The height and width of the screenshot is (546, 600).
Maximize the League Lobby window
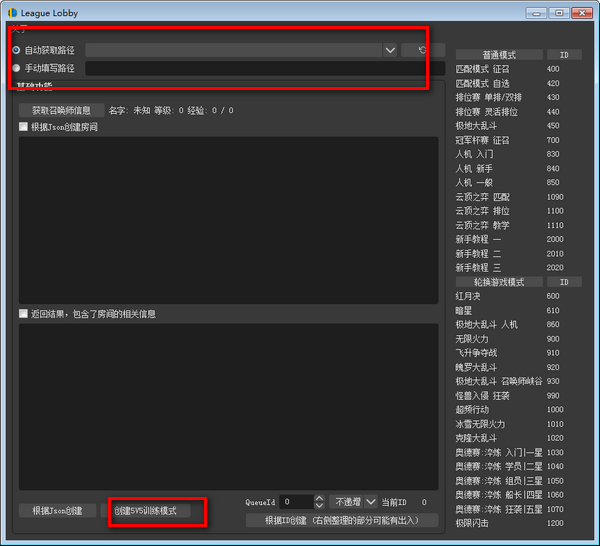tap(559, 13)
